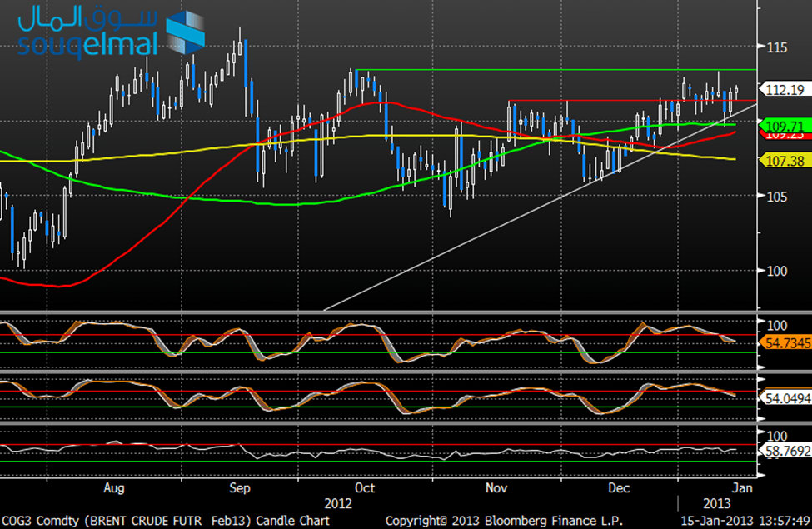Click the souqelmal logo
Screen dimensions: 812x529
111,31
